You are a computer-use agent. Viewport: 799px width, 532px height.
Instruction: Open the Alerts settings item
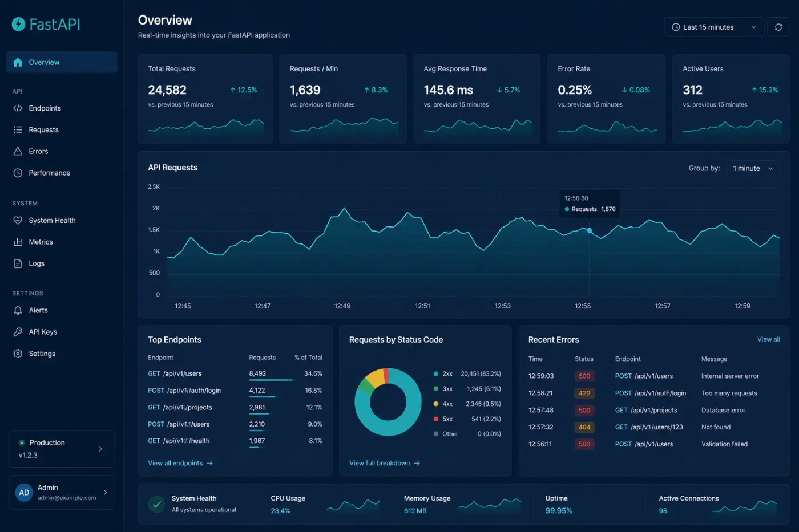pos(62,310)
